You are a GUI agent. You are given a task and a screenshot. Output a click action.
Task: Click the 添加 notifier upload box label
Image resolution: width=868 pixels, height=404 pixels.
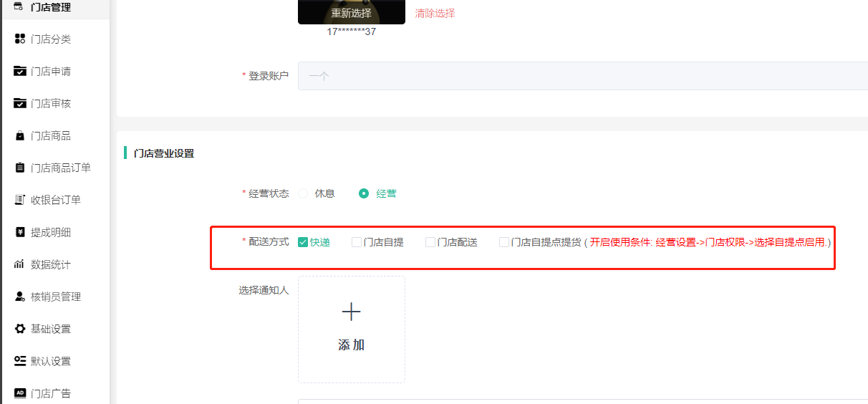click(x=351, y=345)
